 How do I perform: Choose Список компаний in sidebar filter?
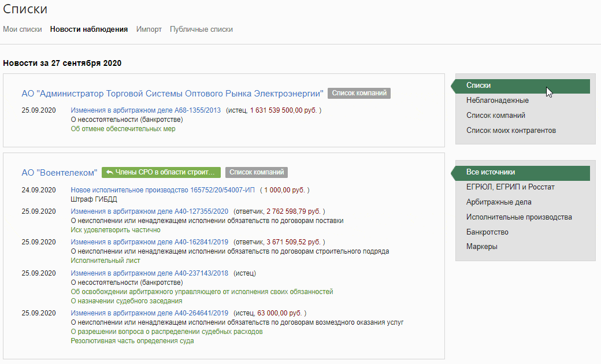pos(496,116)
